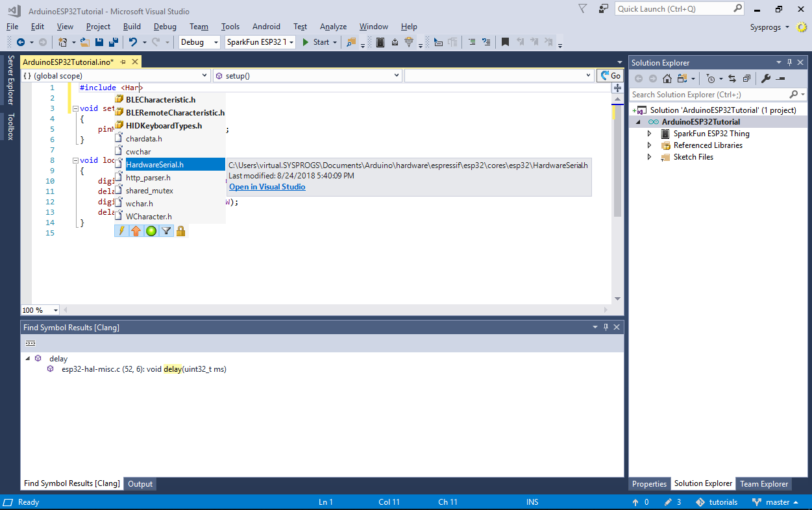The width and height of the screenshot is (812, 510).
Task: Click the Go button in navigation bar
Action: point(610,76)
